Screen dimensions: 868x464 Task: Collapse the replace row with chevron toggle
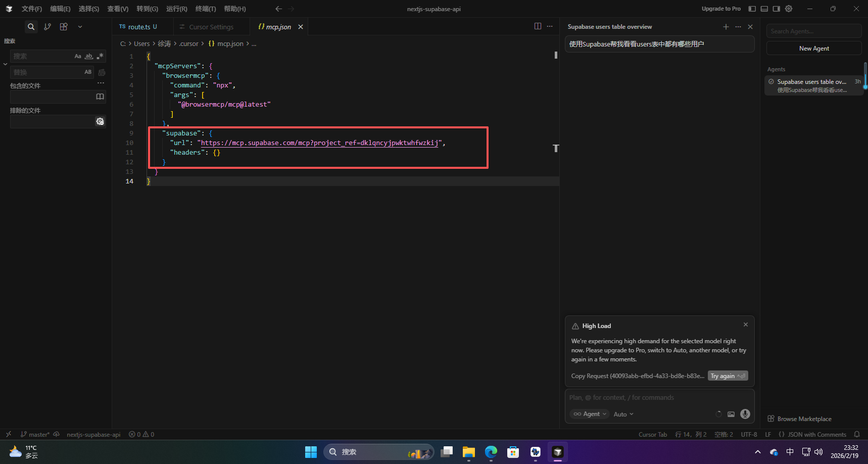pos(5,64)
